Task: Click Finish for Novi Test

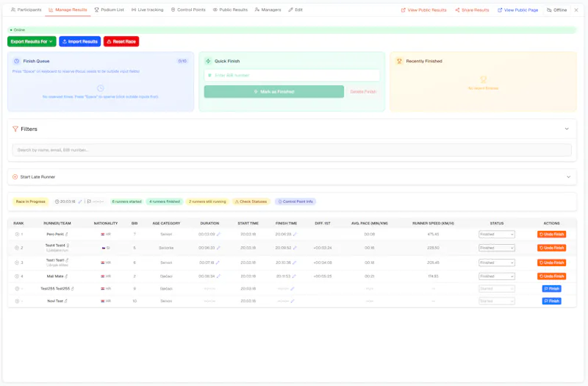Action: point(551,301)
